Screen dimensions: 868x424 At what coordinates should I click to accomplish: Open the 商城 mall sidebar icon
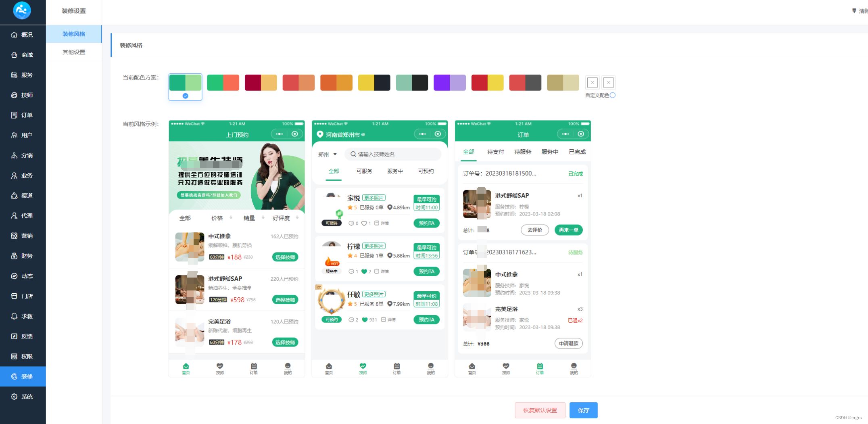point(14,55)
